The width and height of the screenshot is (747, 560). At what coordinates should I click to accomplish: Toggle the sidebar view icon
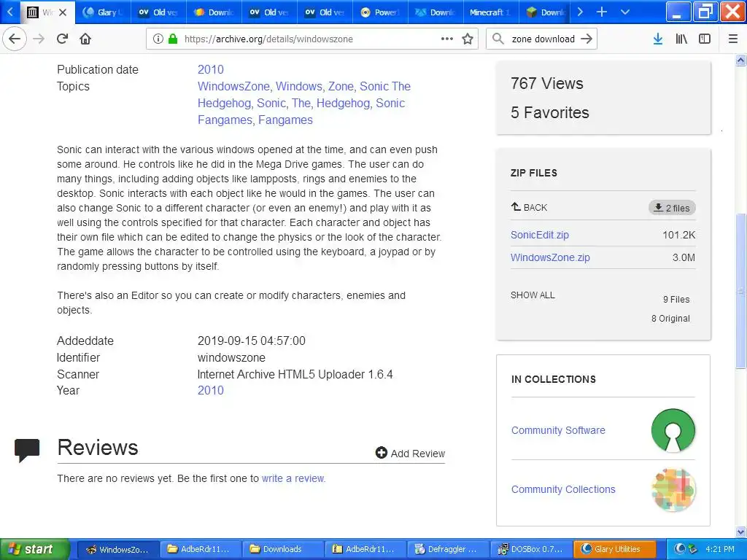pyautogui.click(x=705, y=39)
